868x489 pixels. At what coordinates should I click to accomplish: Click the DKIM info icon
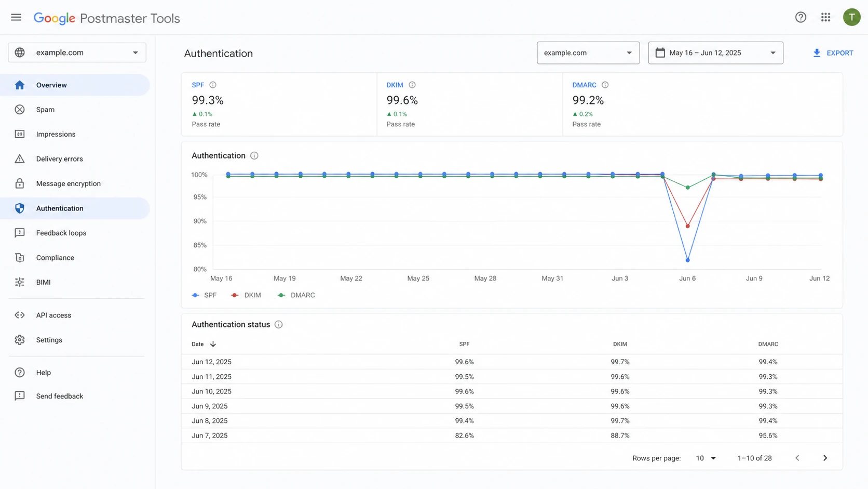pyautogui.click(x=412, y=85)
